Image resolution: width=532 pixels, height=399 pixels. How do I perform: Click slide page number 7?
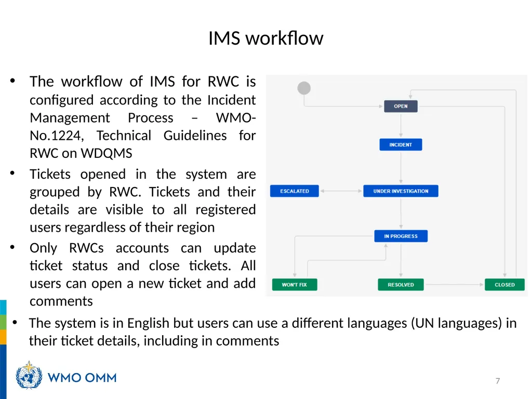point(498,381)
